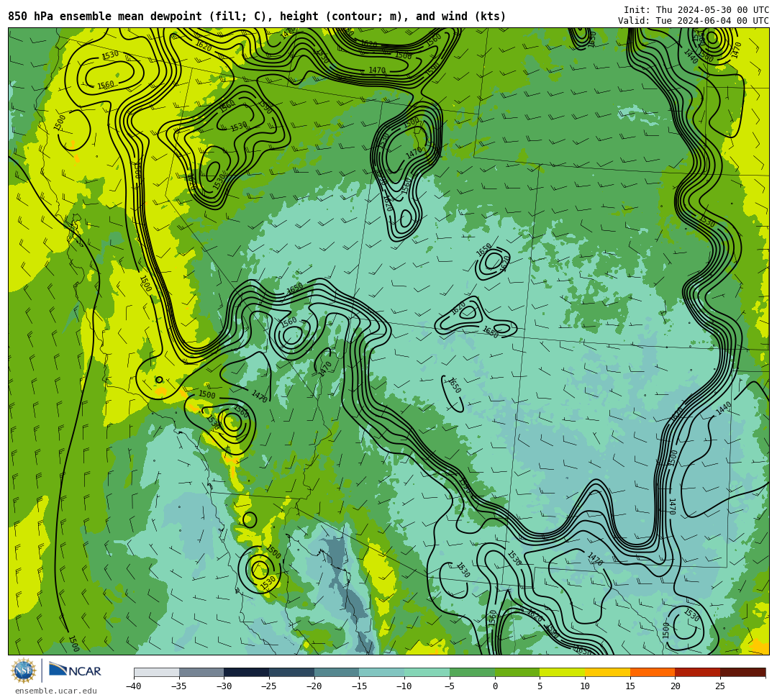Click the -5 to 0 medium green swatch

[472, 672]
